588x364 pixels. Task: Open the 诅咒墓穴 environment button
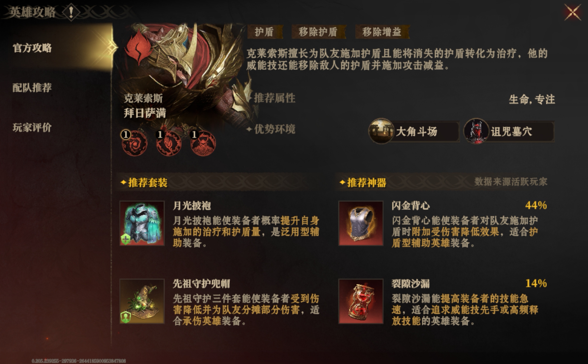point(509,132)
